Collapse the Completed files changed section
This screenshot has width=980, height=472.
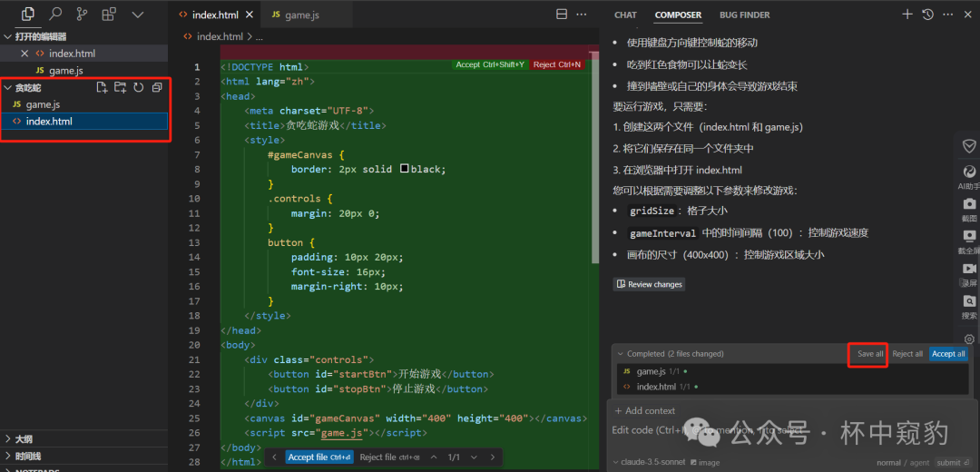(620, 354)
